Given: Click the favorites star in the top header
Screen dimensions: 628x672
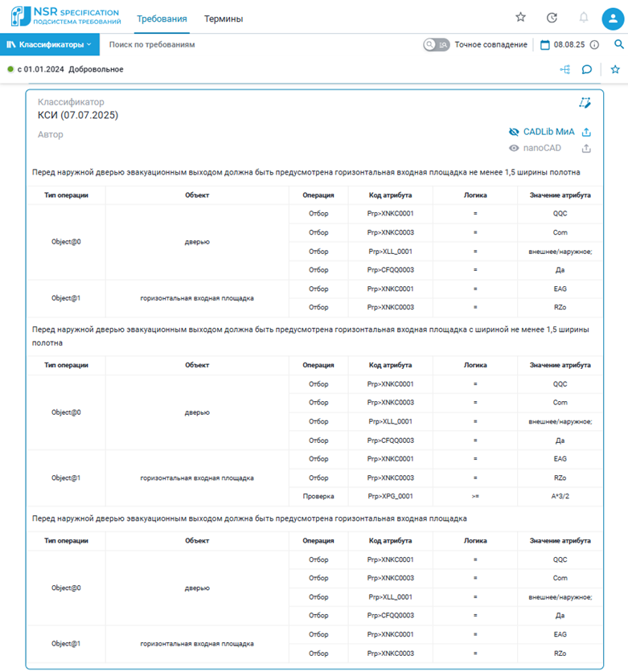Looking at the screenshot, I should [x=520, y=18].
